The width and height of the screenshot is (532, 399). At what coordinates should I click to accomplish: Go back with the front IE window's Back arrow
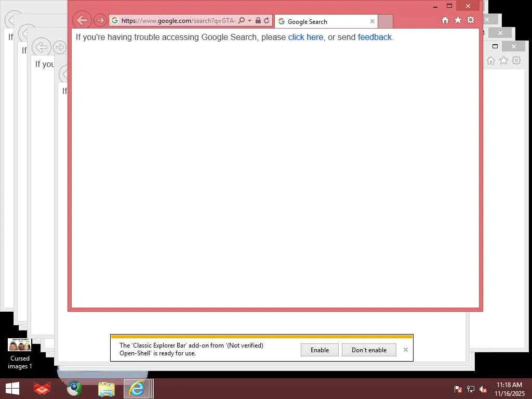pos(82,20)
